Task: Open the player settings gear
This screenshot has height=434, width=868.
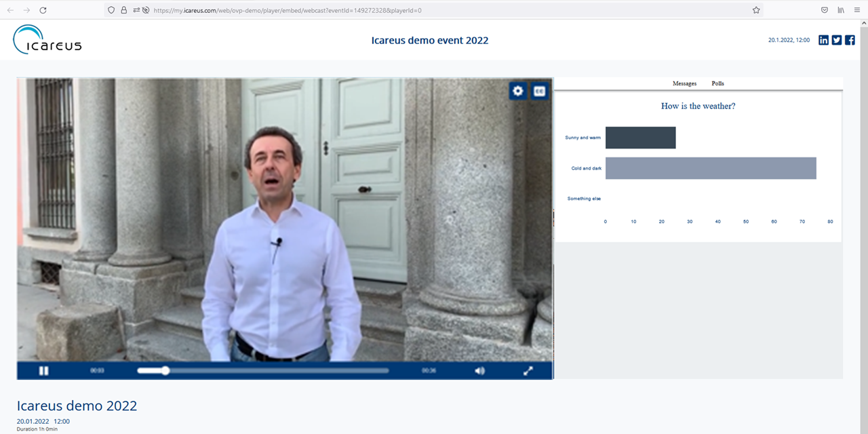Action: tap(518, 91)
